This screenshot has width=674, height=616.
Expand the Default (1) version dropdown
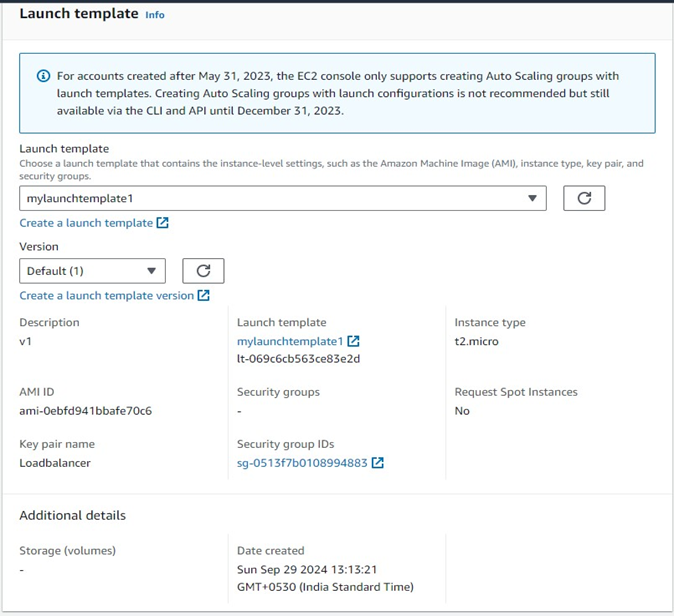pos(92,271)
